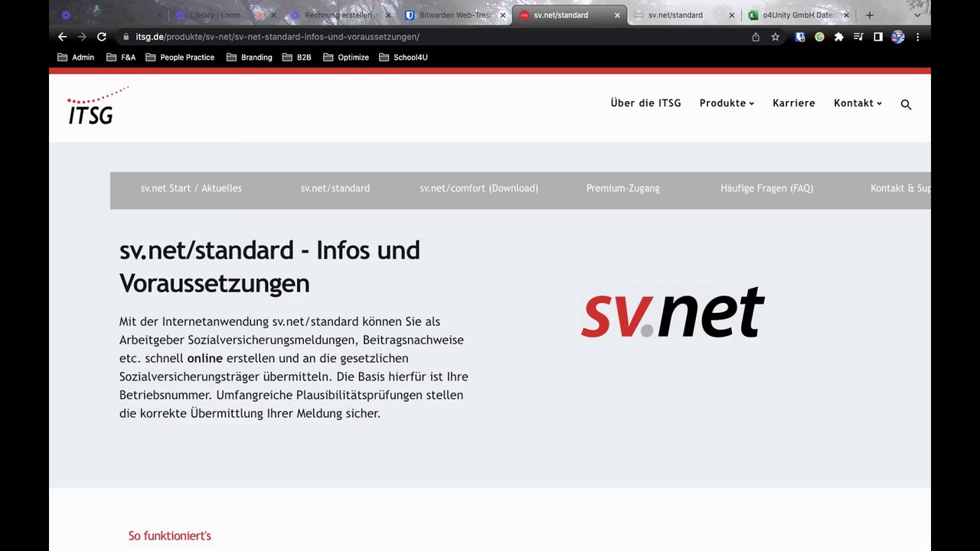Image resolution: width=980 pixels, height=551 pixels.
Task: Click the sv.net logo image
Action: pos(673,312)
